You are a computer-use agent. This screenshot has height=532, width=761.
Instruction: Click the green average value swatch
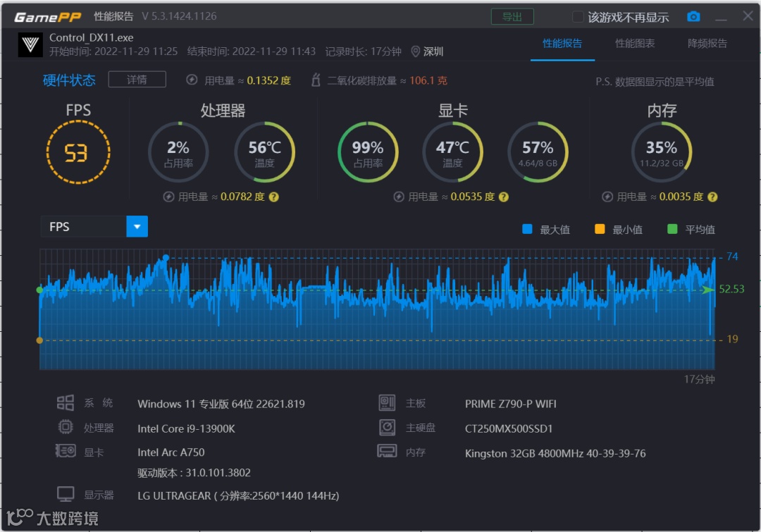(x=672, y=229)
